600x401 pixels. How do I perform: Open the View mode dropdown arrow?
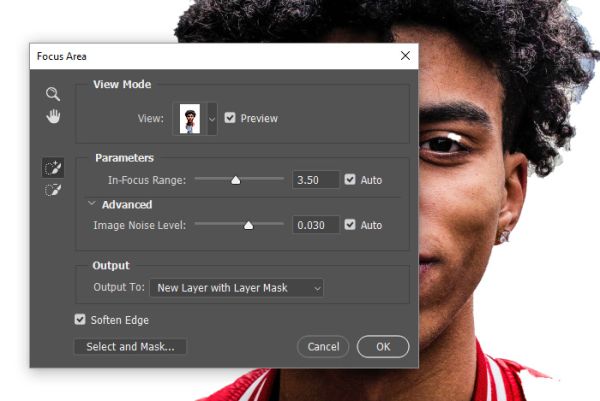coord(212,119)
